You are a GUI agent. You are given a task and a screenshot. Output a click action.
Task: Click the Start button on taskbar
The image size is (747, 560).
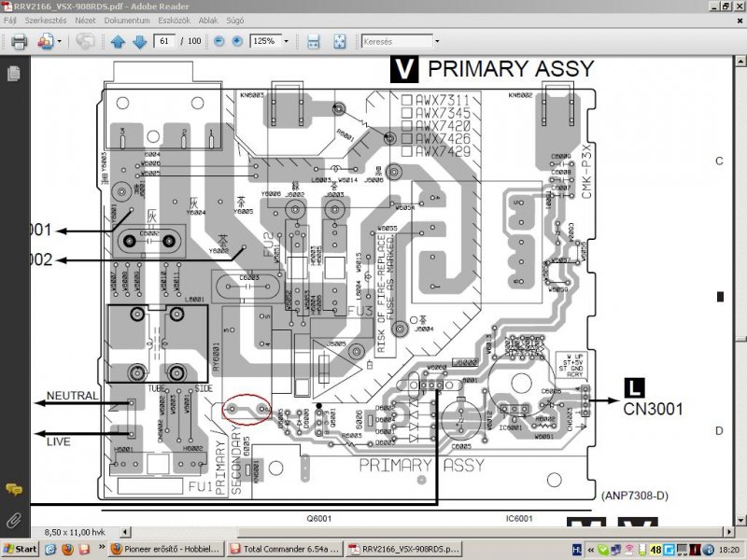(20, 549)
